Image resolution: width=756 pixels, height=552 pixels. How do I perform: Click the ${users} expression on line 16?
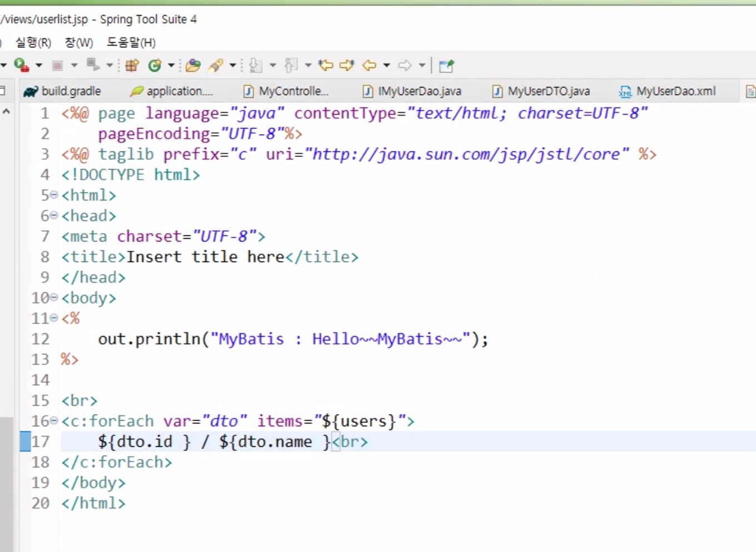point(359,421)
